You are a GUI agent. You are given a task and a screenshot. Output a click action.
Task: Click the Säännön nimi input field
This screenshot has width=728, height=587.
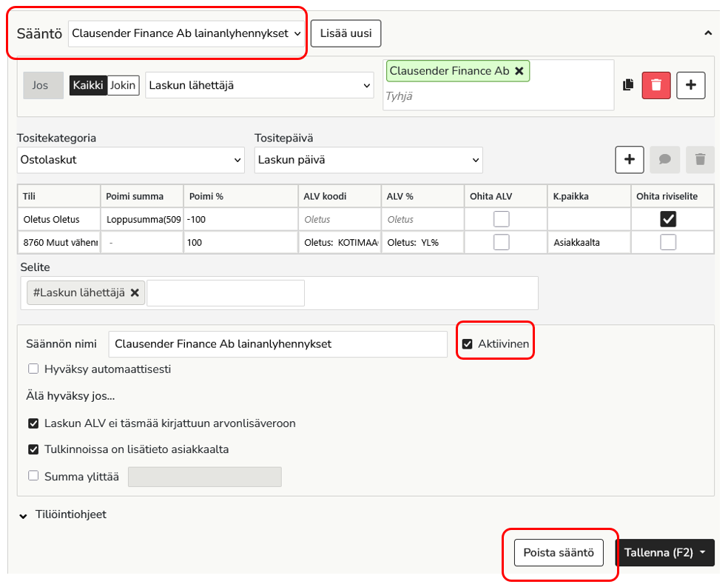[277, 344]
